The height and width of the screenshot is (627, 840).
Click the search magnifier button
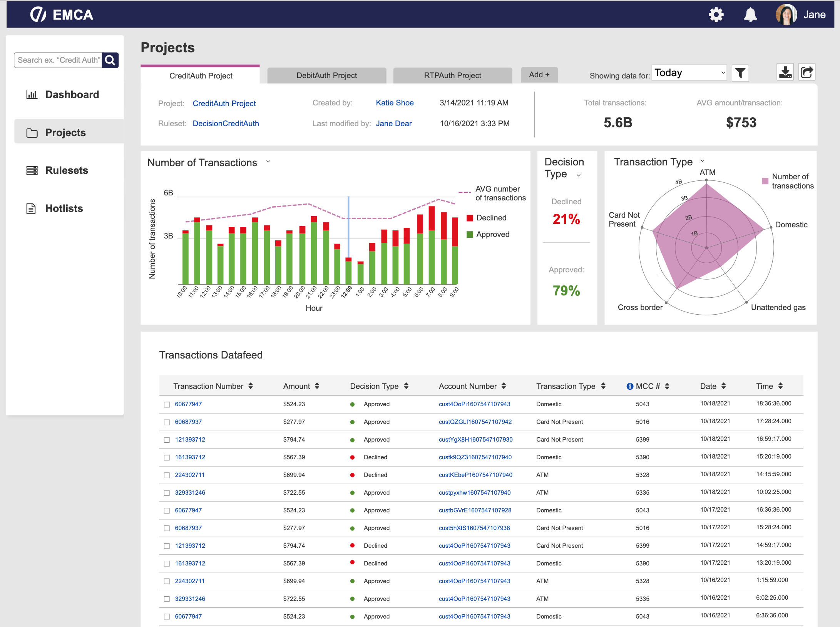coord(110,60)
